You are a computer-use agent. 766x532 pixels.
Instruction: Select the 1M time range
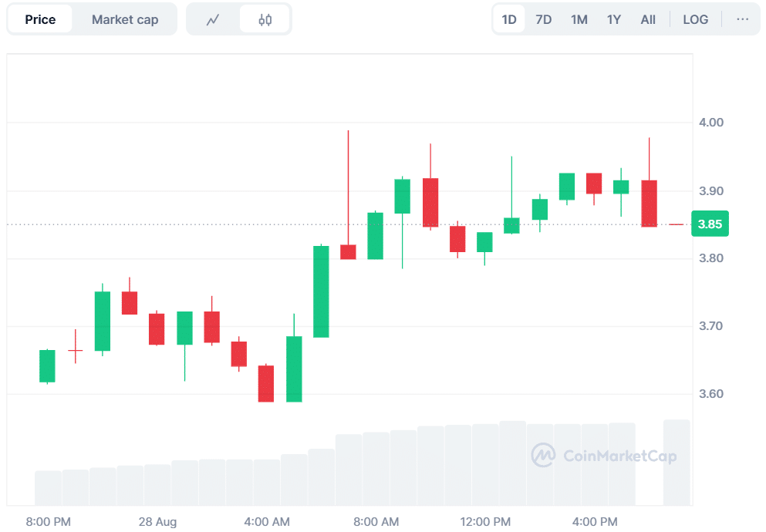579,19
